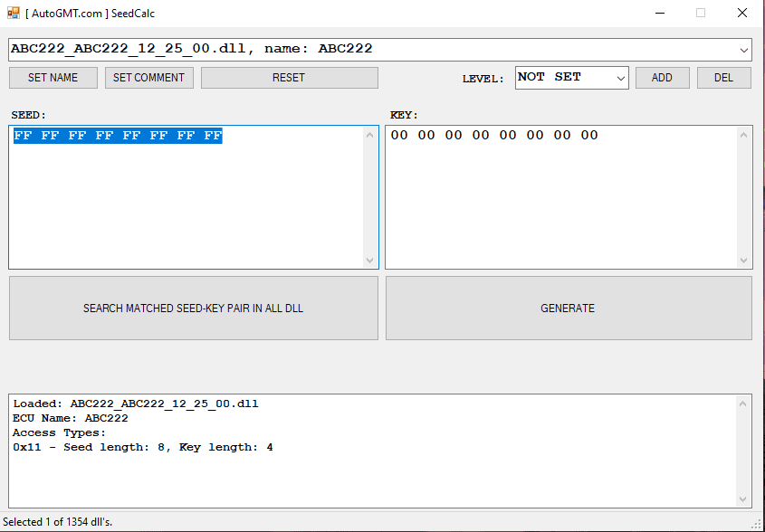Click the SET COMMENT button
This screenshot has height=532, width=765.
click(x=148, y=78)
